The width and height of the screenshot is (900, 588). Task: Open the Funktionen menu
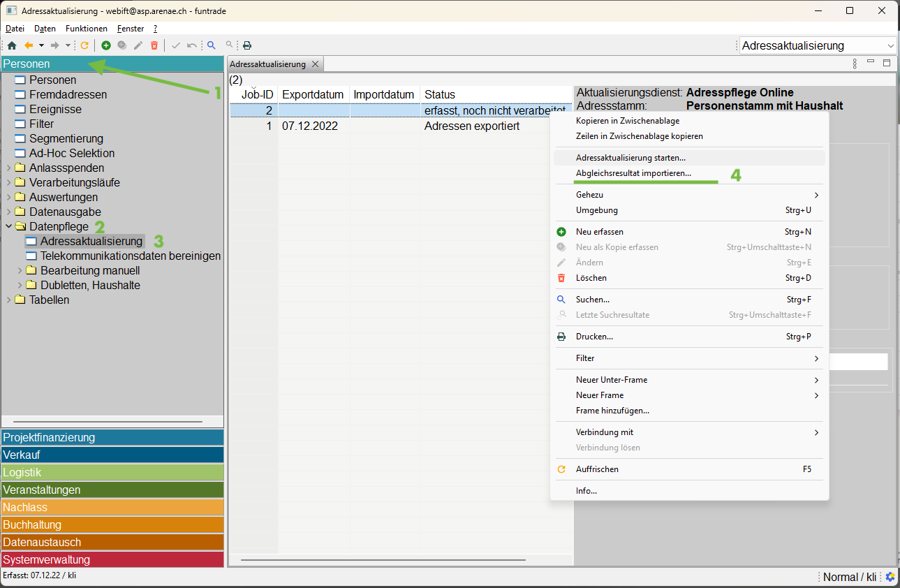[87, 29]
